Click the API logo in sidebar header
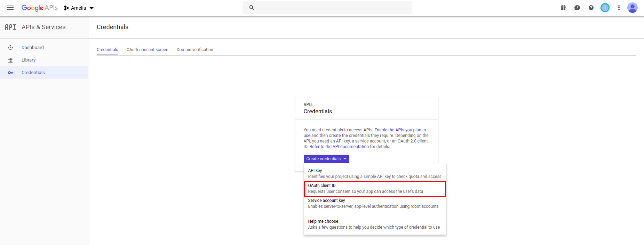 (x=10, y=27)
